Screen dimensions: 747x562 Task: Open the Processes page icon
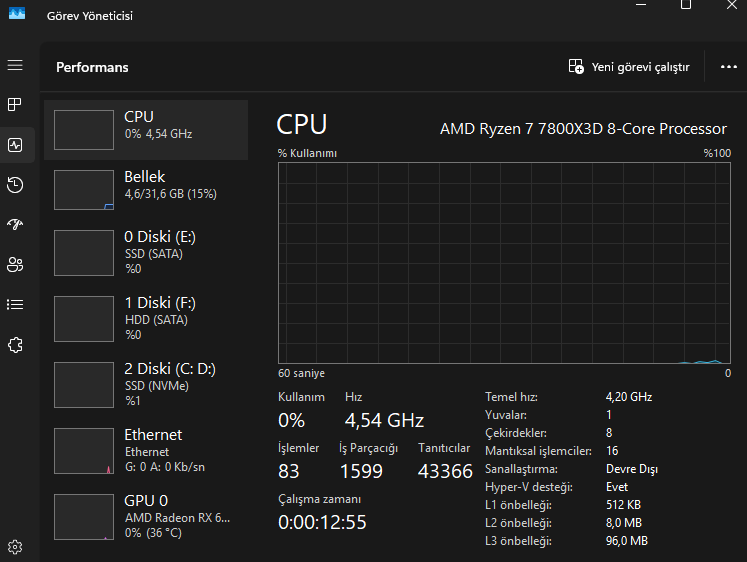15,104
